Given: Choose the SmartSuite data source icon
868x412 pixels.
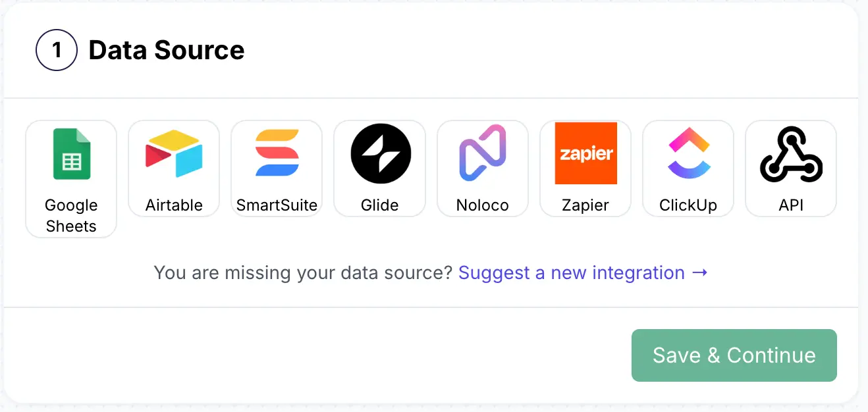Looking at the screenshot, I should point(277,153).
